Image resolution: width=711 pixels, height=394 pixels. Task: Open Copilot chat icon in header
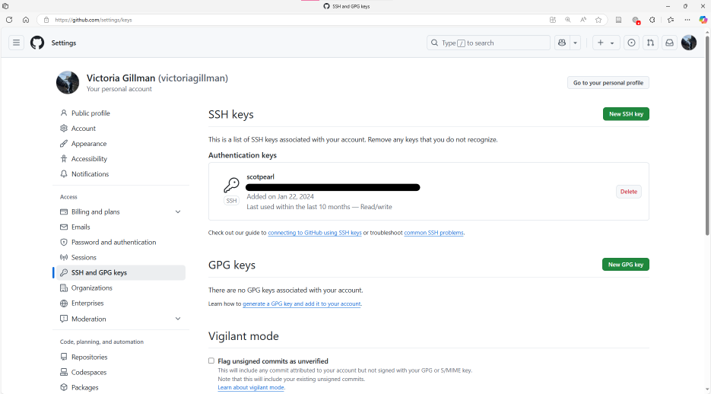562,43
